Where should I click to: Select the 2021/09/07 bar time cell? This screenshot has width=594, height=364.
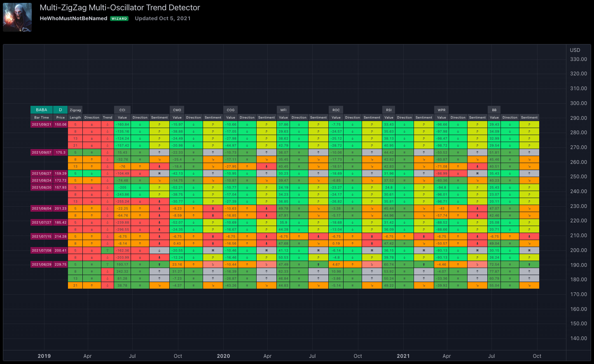(42, 152)
